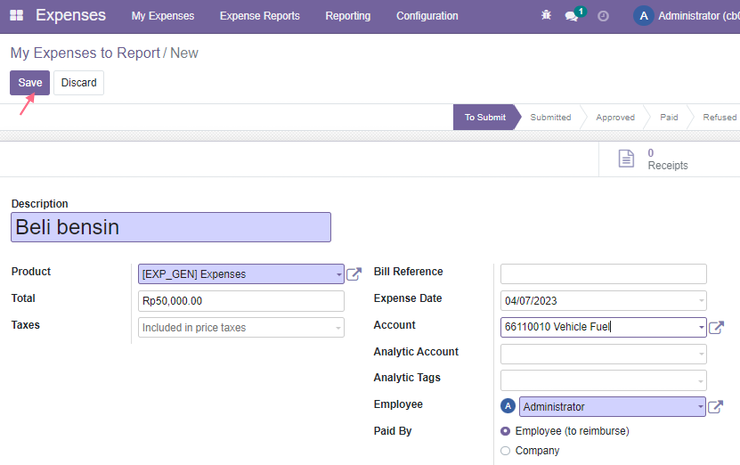Open the conversations chat icon
The width and height of the screenshot is (740, 465).
[572, 16]
